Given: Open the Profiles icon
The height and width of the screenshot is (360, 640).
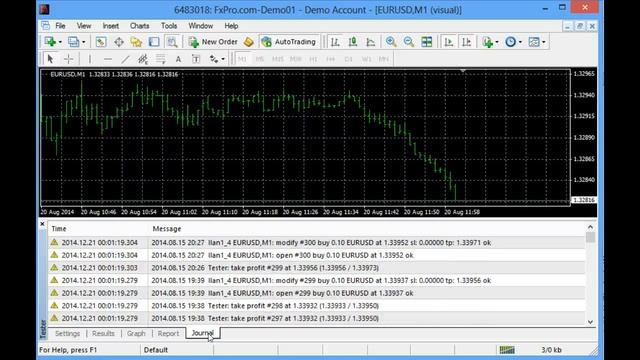Looking at the screenshot, I should click(73, 42).
